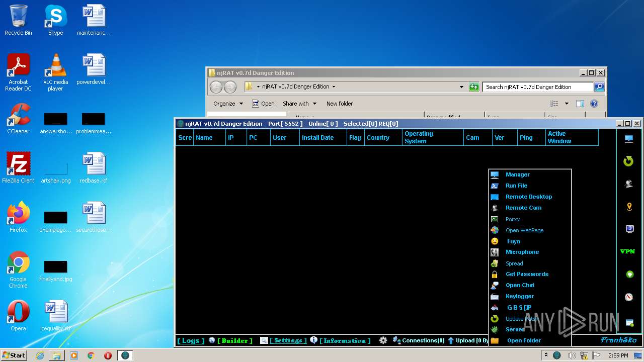Click Open in Explorer toolbar
The image size is (644, 362).
pos(263,104)
